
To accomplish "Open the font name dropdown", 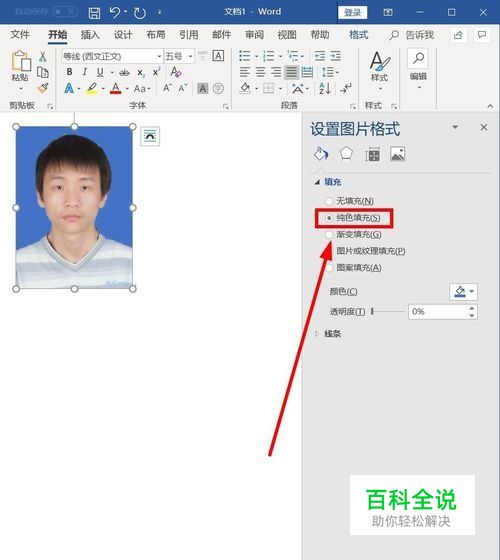I will click(159, 56).
